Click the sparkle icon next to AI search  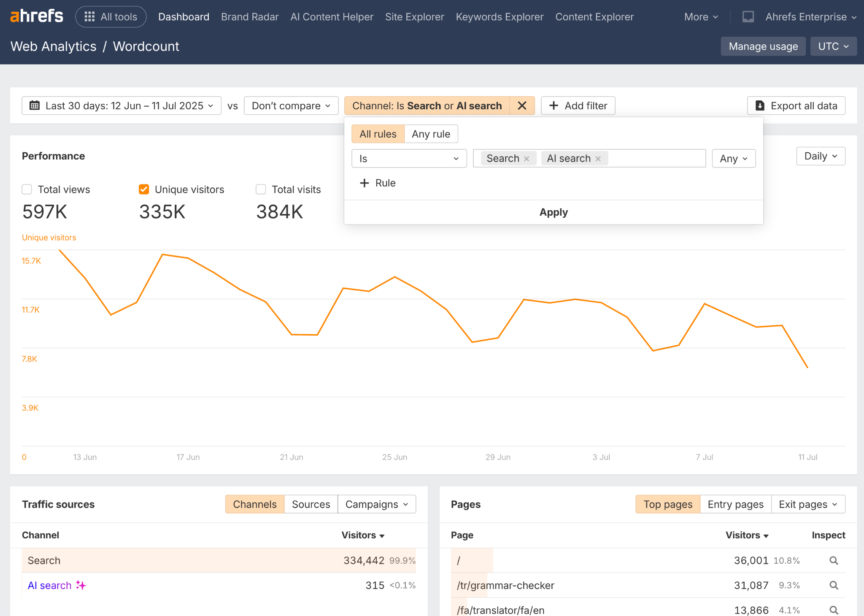(80, 585)
